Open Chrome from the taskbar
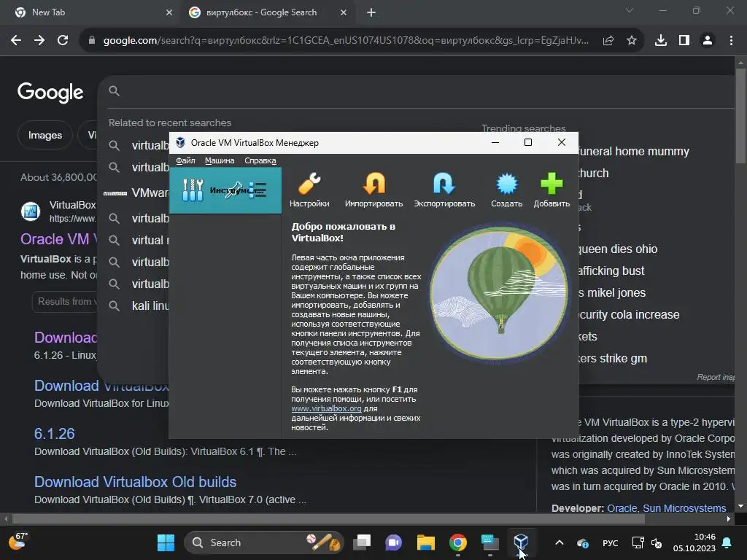The image size is (747, 560). click(x=458, y=542)
